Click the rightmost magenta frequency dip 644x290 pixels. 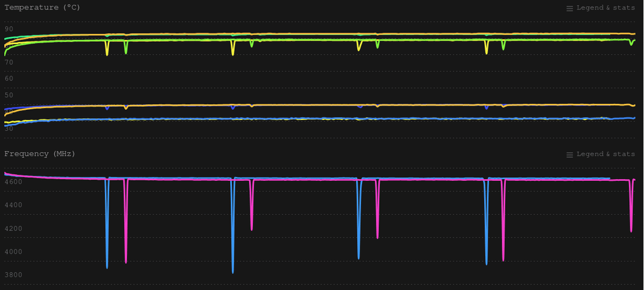click(631, 230)
